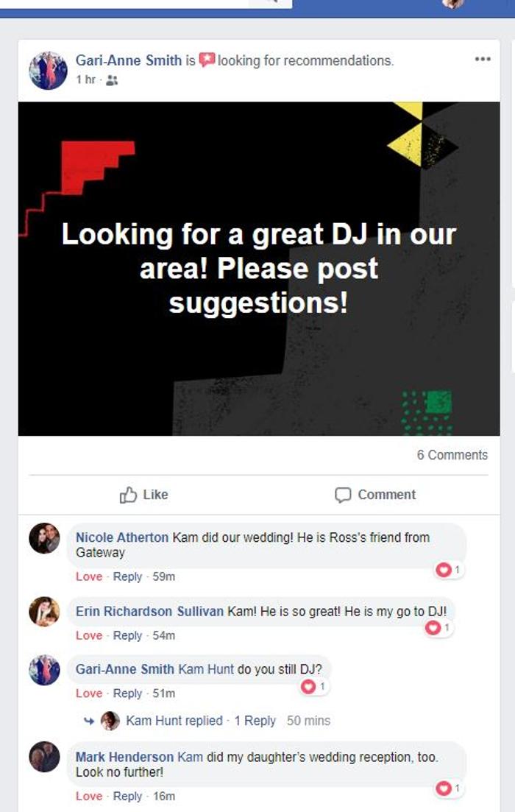Toggle Love on Mark Henderson's comment
This screenshot has height=812, width=515.
click(x=89, y=796)
